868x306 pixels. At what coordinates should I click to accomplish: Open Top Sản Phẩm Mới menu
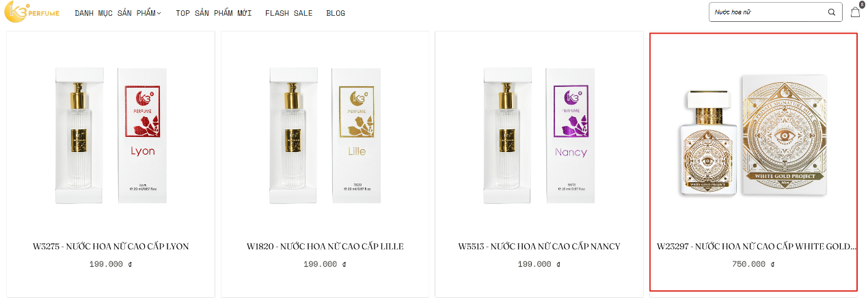(x=214, y=13)
